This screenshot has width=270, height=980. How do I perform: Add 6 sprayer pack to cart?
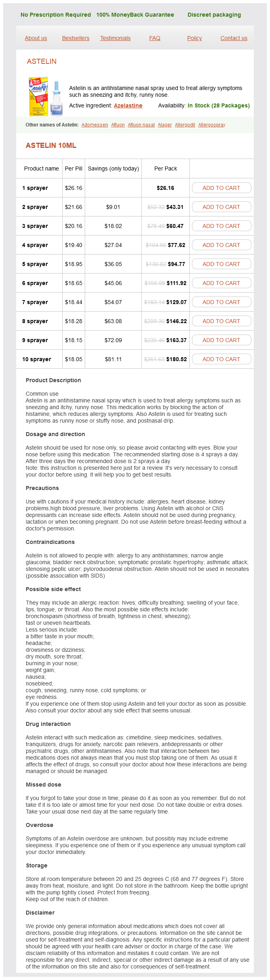[221, 283]
